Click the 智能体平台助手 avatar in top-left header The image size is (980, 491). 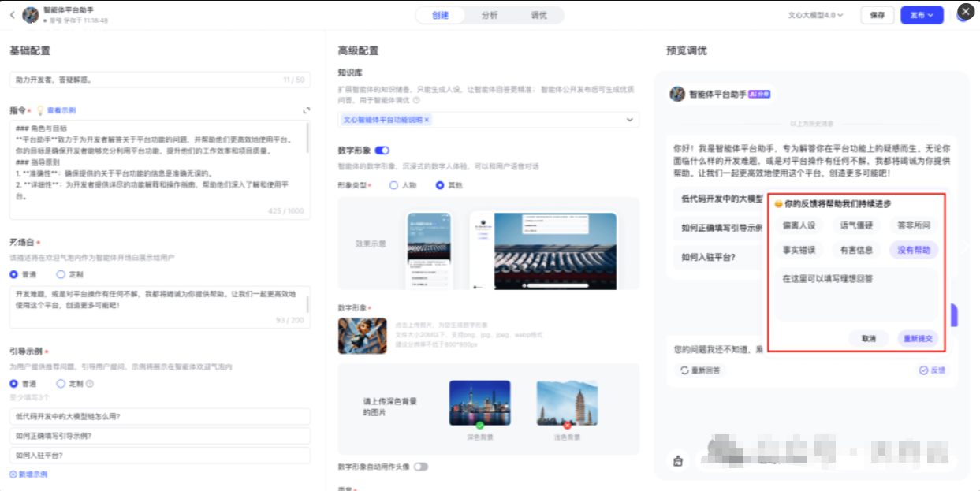pos(31,15)
